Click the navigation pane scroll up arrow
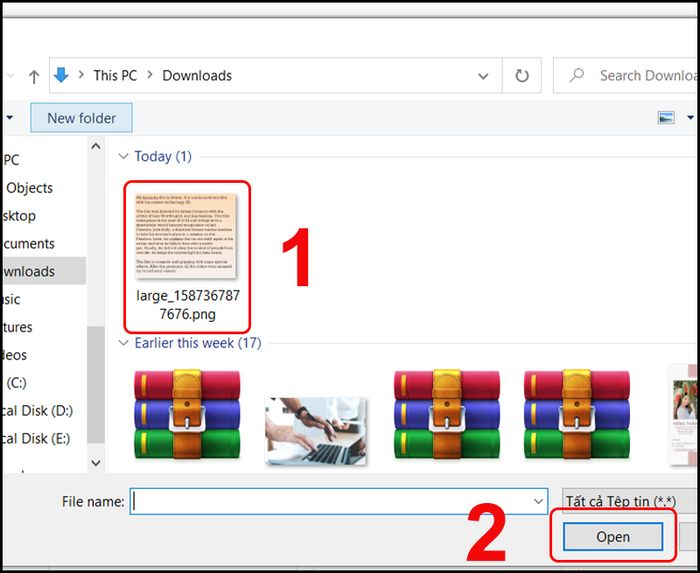 click(96, 146)
